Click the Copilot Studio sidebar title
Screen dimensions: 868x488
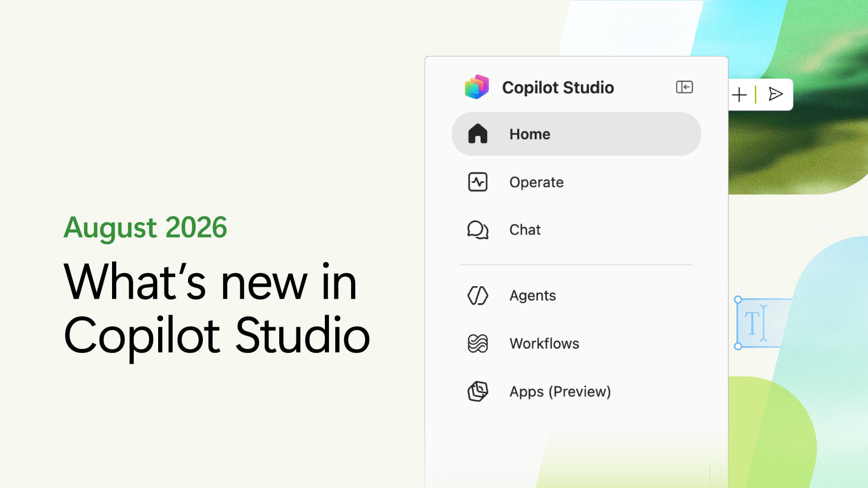click(558, 87)
